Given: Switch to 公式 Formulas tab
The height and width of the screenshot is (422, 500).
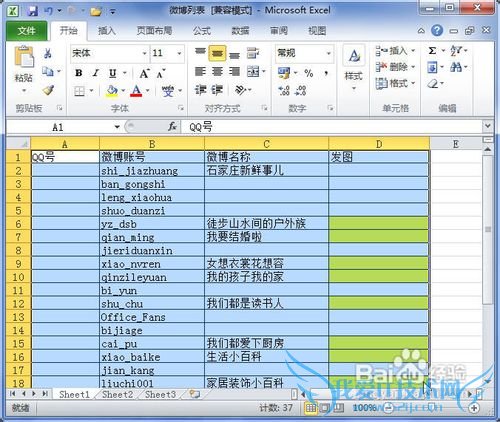Looking at the screenshot, I should coord(202,31).
